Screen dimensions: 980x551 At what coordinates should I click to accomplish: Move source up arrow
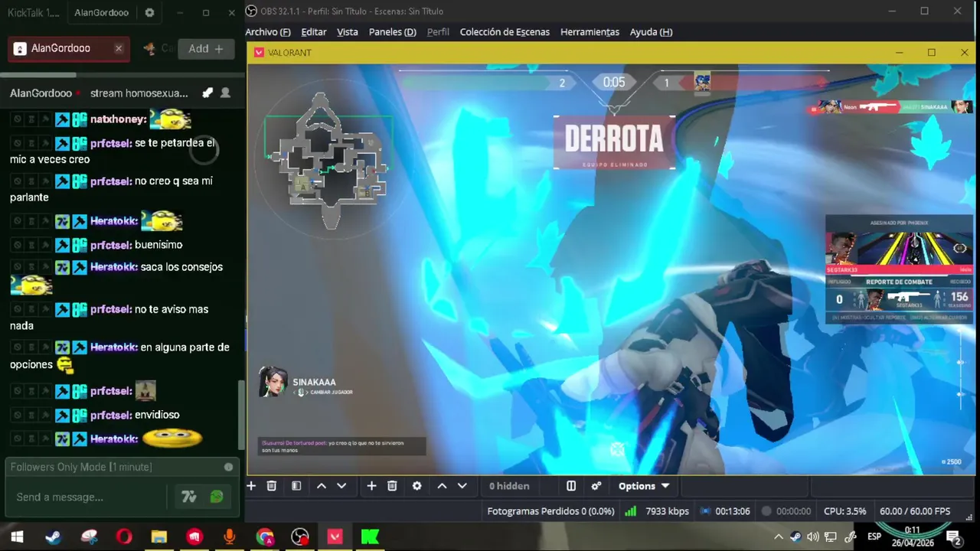tap(442, 486)
